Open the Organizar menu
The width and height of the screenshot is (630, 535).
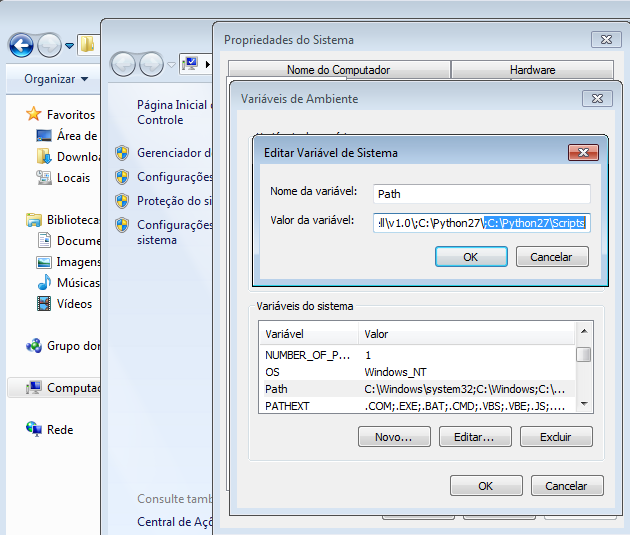56,79
